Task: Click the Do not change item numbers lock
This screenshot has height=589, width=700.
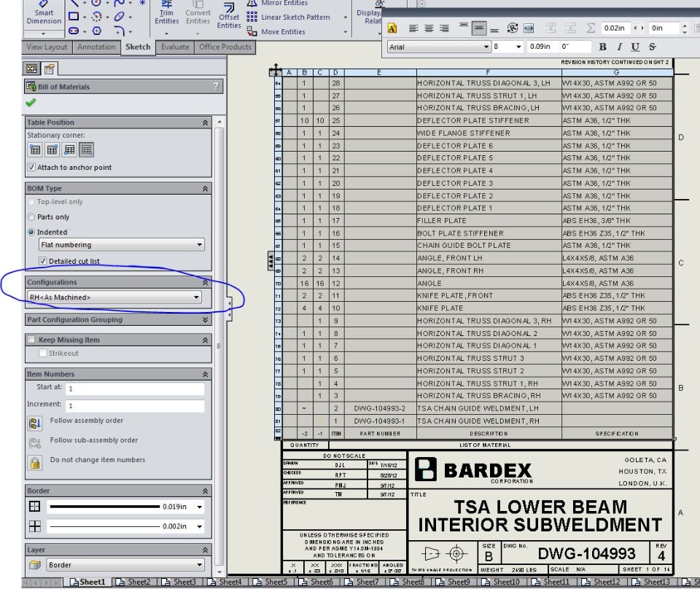Action: [x=35, y=462]
